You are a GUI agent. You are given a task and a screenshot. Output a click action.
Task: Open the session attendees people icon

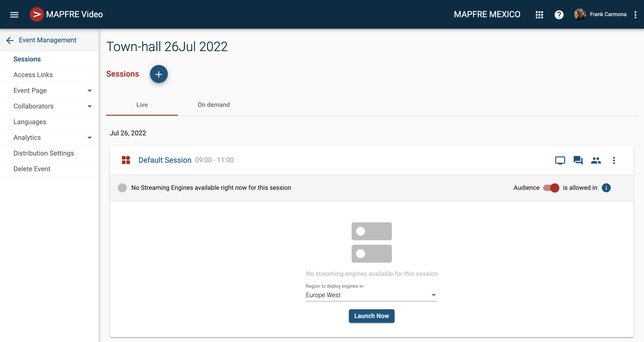[596, 160]
